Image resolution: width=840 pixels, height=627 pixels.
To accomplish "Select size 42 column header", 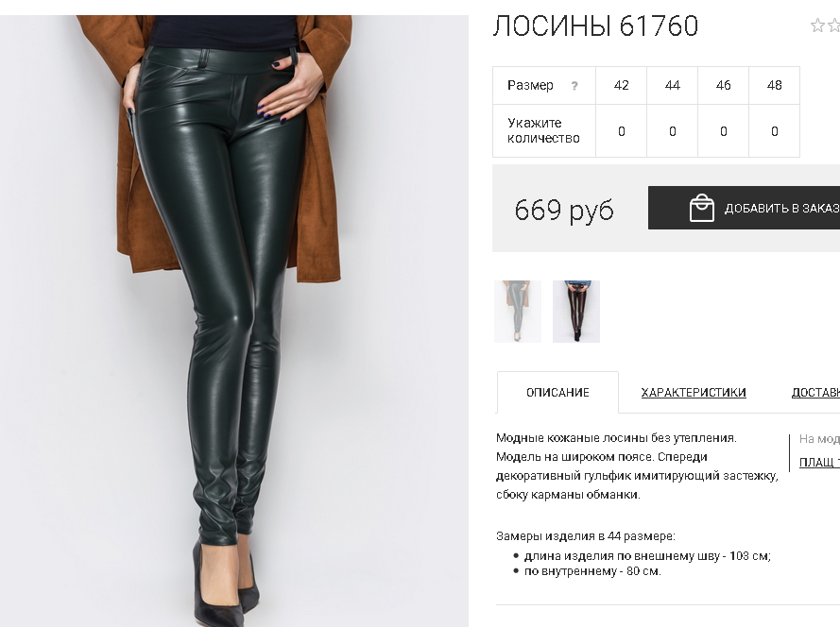I will tap(622, 85).
